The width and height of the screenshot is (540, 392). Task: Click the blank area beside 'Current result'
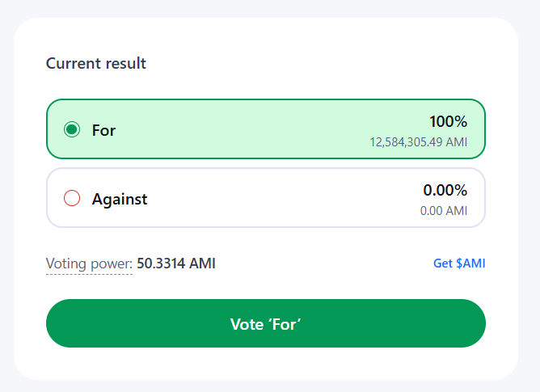coord(323,63)
